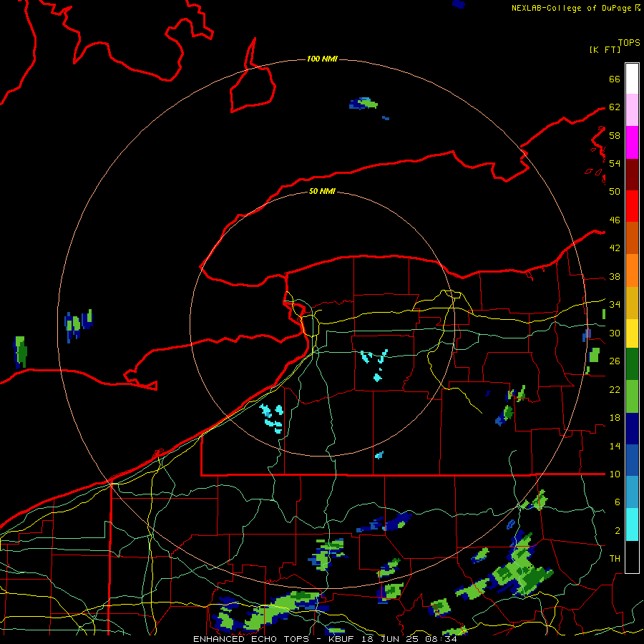644x644 pixels.
Task: Click the yellow swatch between 30 and 34
Action: click(x=632, y=333)
